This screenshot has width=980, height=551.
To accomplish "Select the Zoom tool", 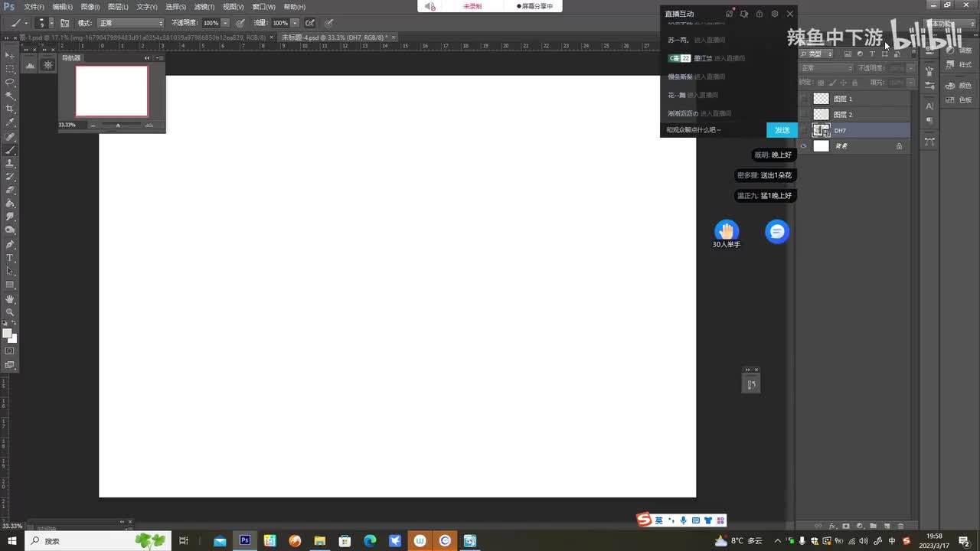I will pyautogui.click(x=10, y=312).
